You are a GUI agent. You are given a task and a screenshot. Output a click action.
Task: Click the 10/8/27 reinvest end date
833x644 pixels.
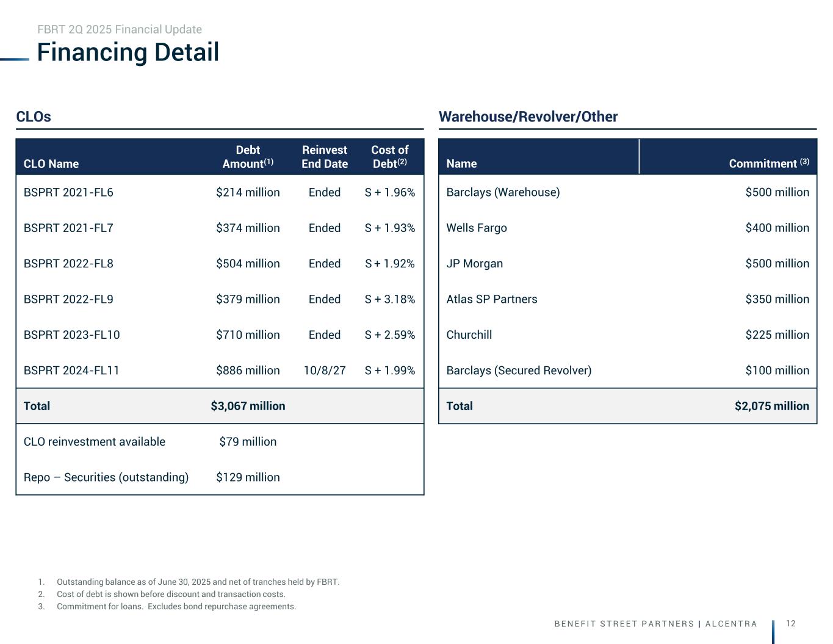[325, 371]
